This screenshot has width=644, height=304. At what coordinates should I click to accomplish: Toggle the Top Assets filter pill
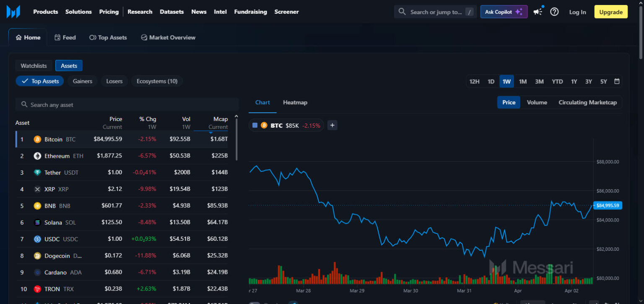tap(39, 81)
